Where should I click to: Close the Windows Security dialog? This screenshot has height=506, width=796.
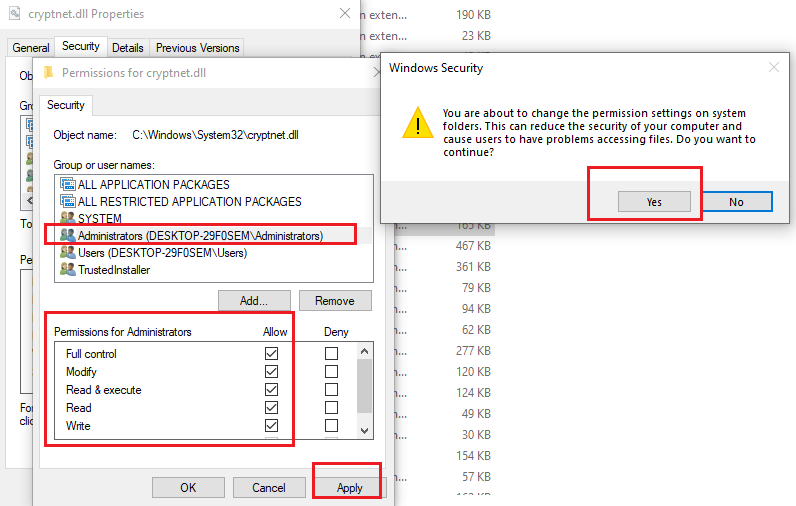[774, 67]
